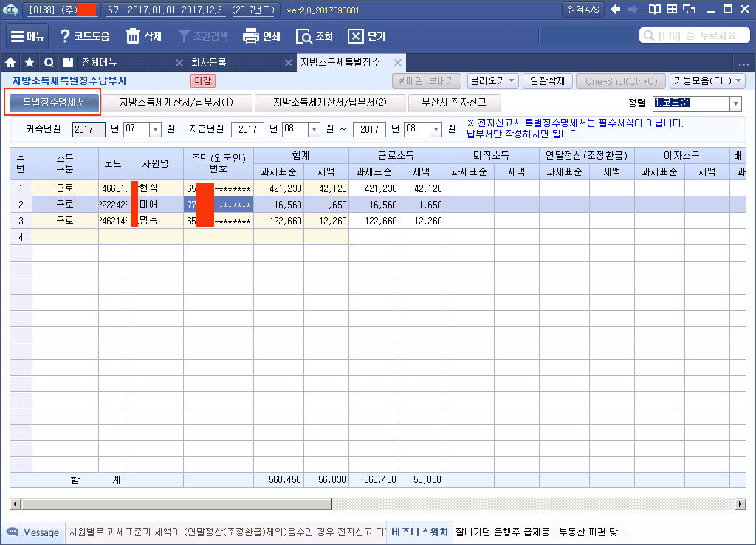Screen dimensions: 756x545
Task: Go to the home icon tab
Action: [10, 63]
